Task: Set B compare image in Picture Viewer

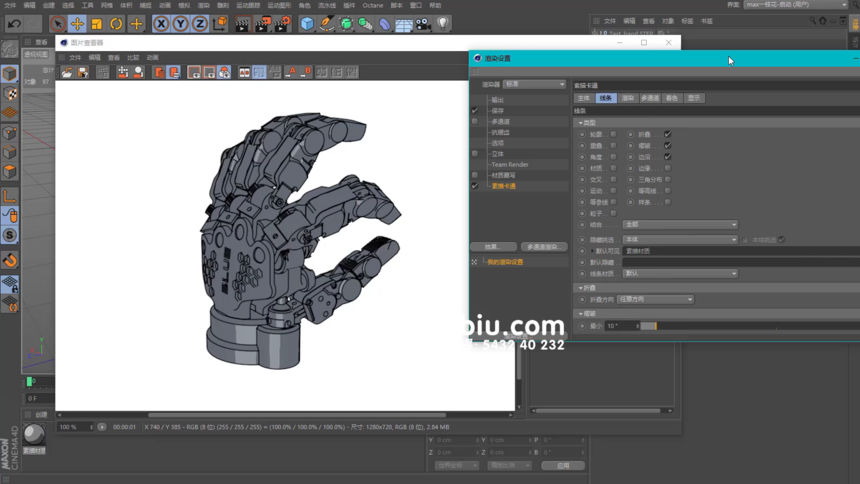Action: click(306, 72)
